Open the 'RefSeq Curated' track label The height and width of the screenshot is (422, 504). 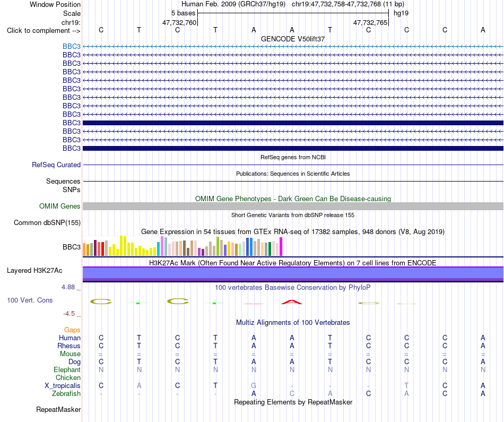[x=56, y=165]
